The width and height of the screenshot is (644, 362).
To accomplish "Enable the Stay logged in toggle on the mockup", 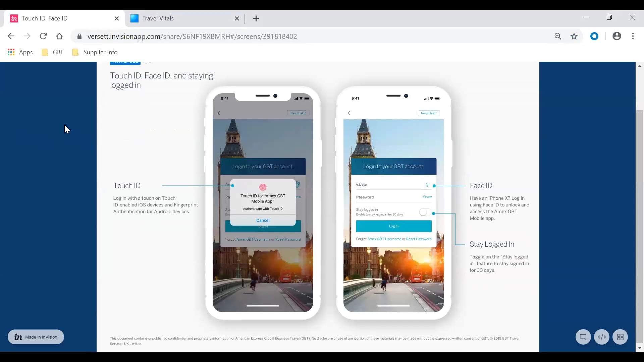I will [x=424, y=212].
